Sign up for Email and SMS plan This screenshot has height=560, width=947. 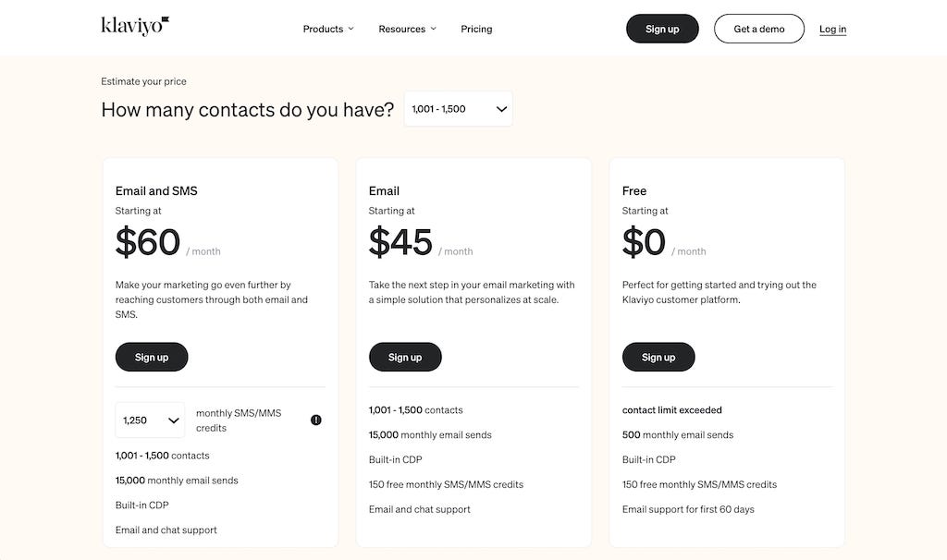click(x=152, y=358)
